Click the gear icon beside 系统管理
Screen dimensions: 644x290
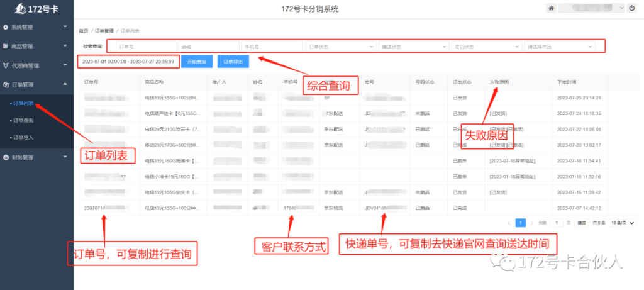point(5,28)
